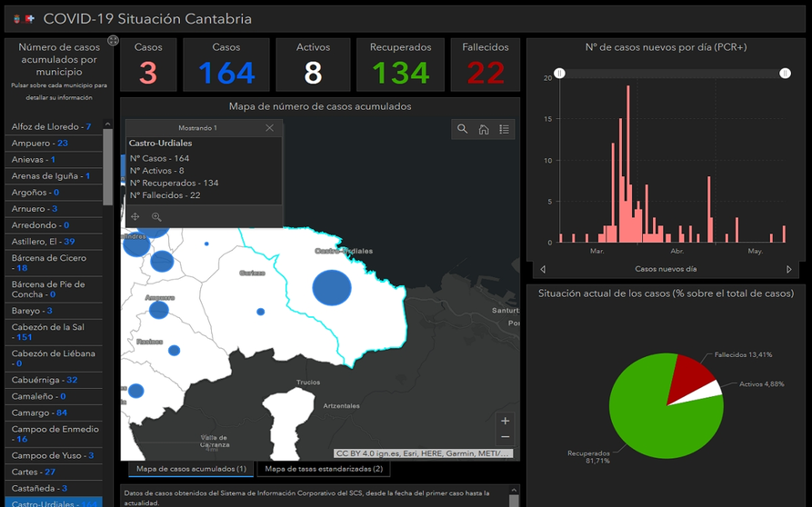The image size is (812, 507).
Task: Grab the left date range slider handle
Action: point(559,74)
